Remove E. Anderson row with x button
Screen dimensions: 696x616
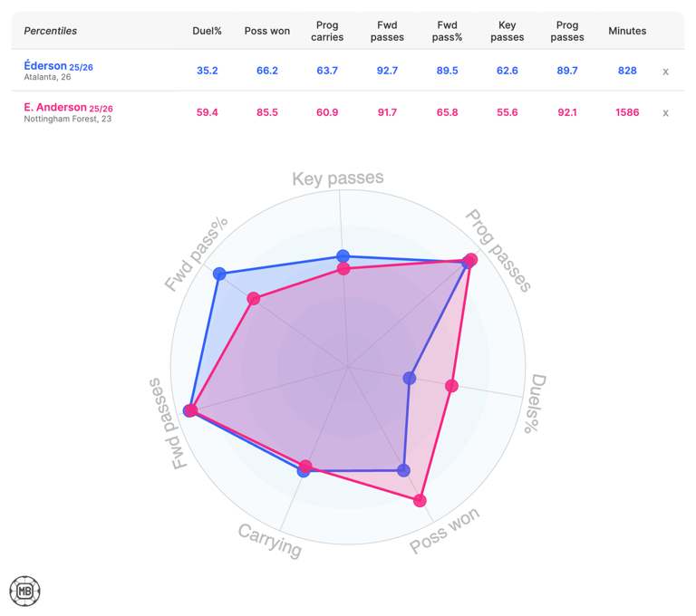tap(665, 113)
